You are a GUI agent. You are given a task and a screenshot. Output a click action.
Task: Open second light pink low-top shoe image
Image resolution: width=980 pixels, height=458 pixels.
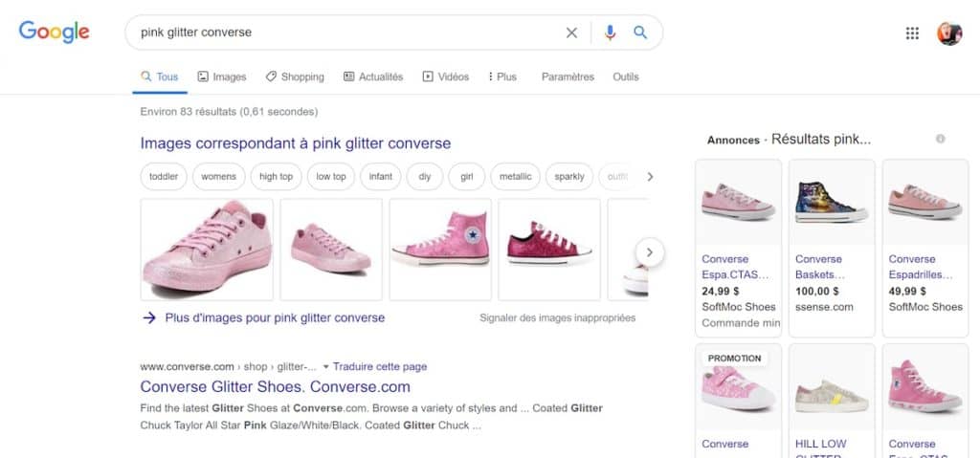coord(331,250)
